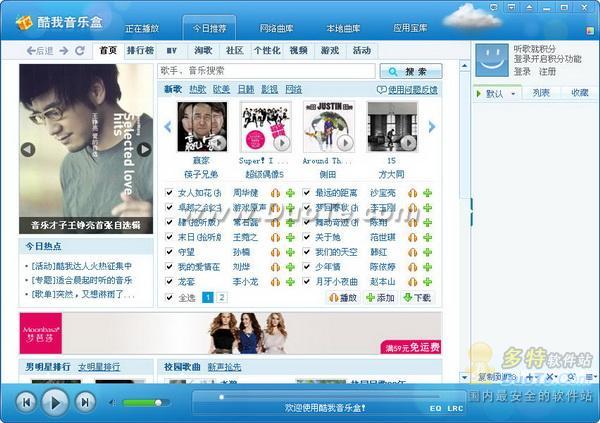Uncheck the 我们的天空 song checkbox
Viewport: 600px width, 423px height.
click(x=307, y=252)
